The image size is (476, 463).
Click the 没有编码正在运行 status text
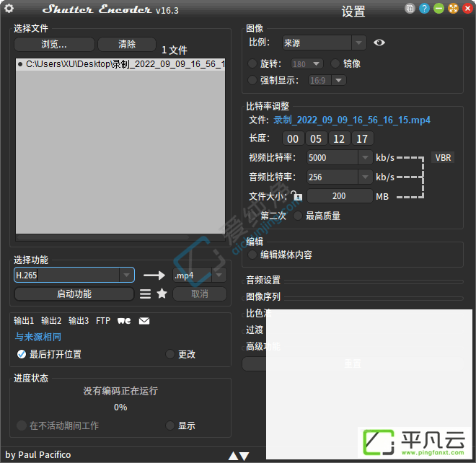pos(120,391)
